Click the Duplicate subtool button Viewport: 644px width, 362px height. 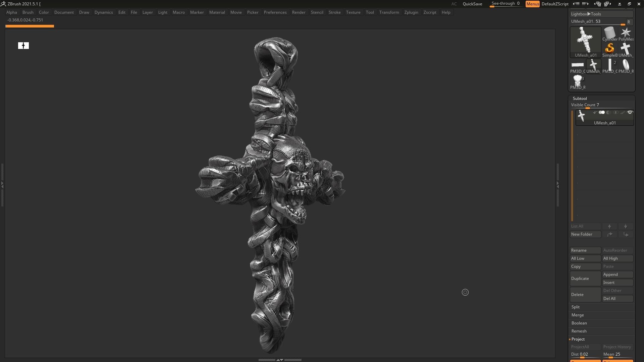coord(585,279)
